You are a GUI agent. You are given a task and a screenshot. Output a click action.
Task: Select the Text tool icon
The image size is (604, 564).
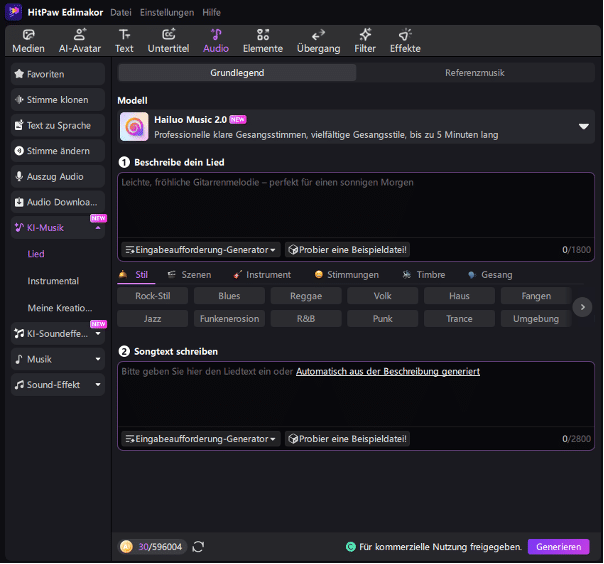tap(124, 35)
